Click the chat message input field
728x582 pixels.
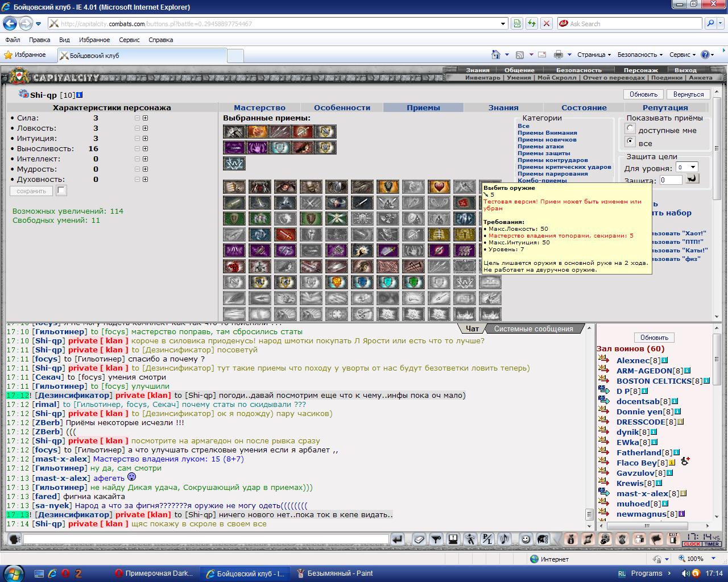tap(205, 539)
